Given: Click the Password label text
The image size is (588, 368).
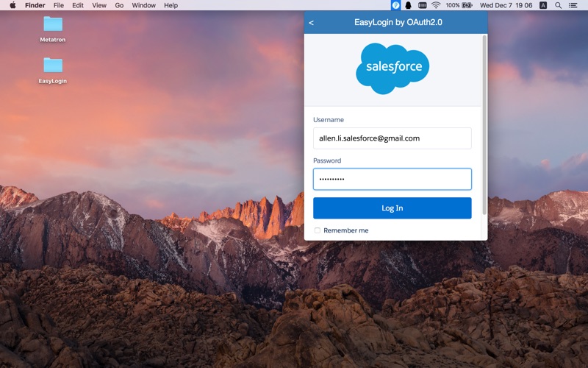Looking at the screenshot, I should click(x=327, y=160).
